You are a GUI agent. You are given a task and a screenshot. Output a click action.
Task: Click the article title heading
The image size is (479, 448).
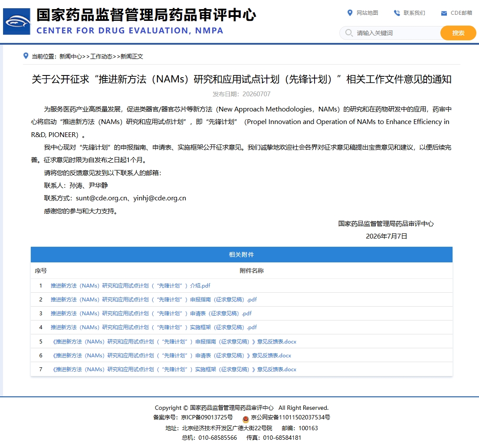coord(241,79)
